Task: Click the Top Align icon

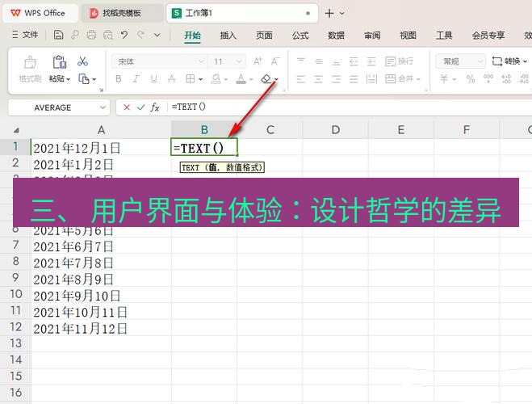Action: pyautogui.click(x=300, y=61)
